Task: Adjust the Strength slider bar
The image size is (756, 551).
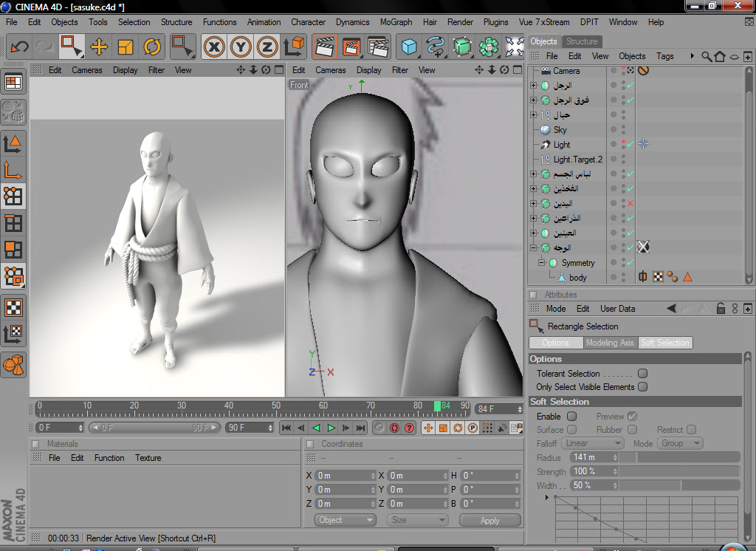Action: 680,471
